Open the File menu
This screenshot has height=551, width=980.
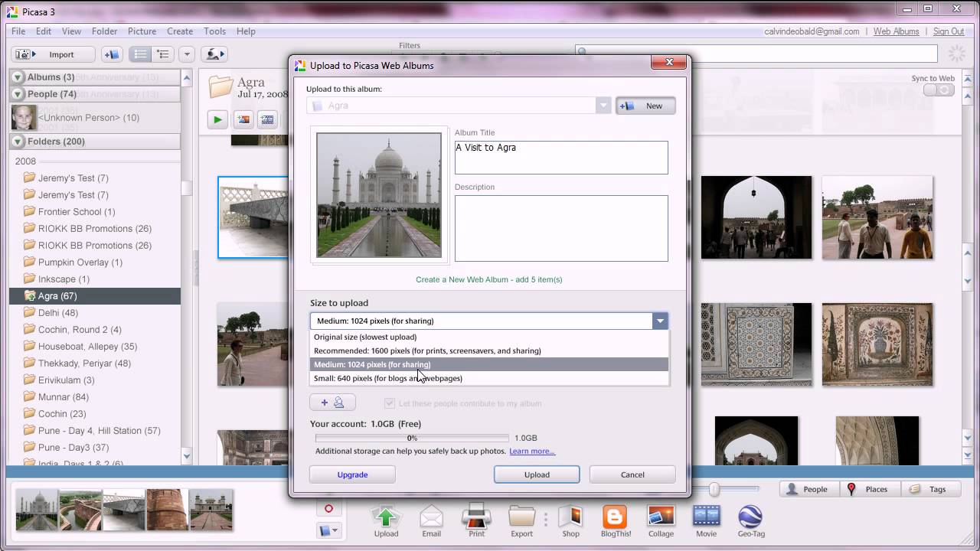(18, 31)
